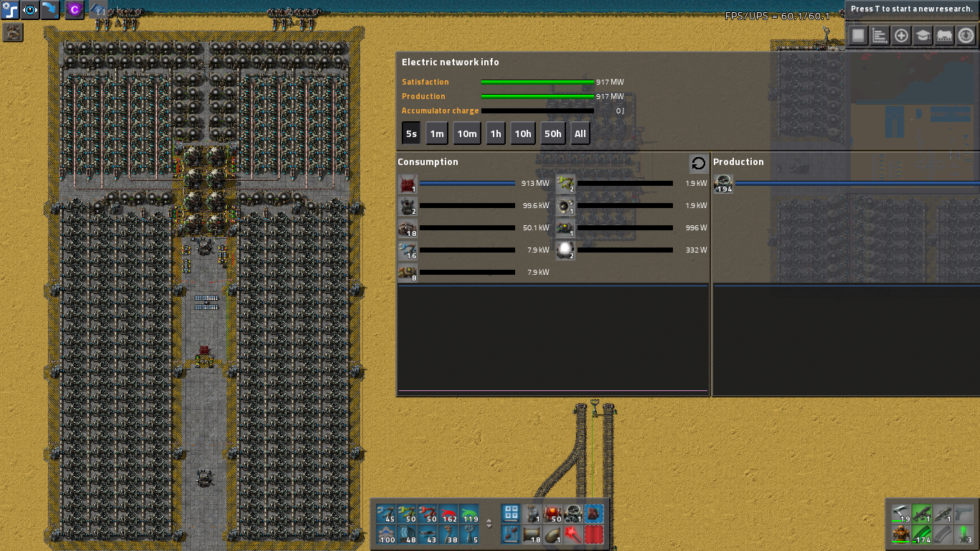Viewport: 980px width, 551px height.
Task: Click the blue inserter icon with count 16
Action: tap(407, 250)
